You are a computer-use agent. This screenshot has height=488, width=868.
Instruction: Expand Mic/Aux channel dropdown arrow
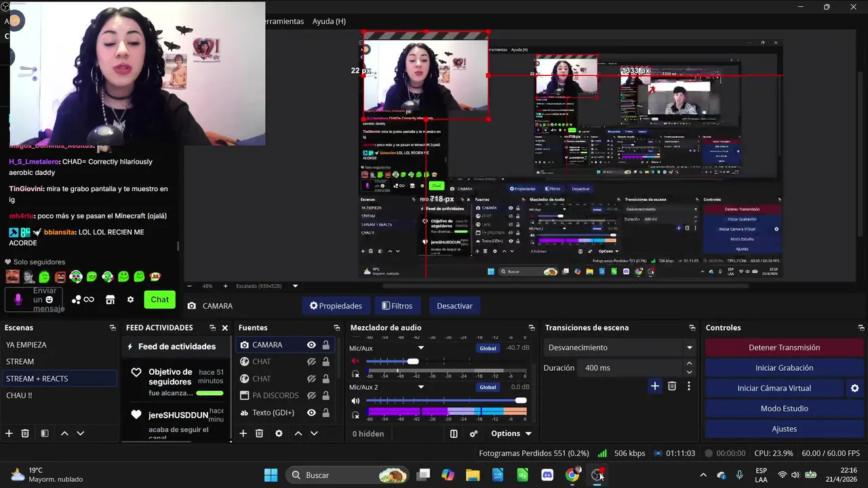(x=420, y=348)
